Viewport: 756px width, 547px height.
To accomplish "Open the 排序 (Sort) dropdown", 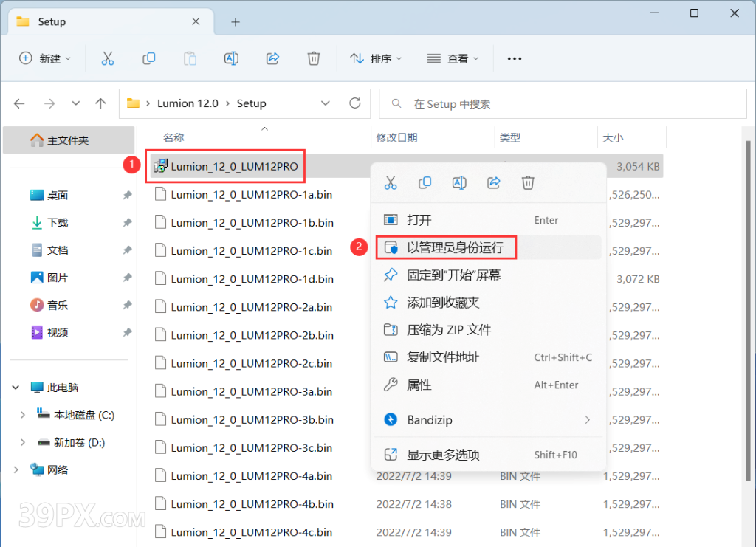I will 375,58.
